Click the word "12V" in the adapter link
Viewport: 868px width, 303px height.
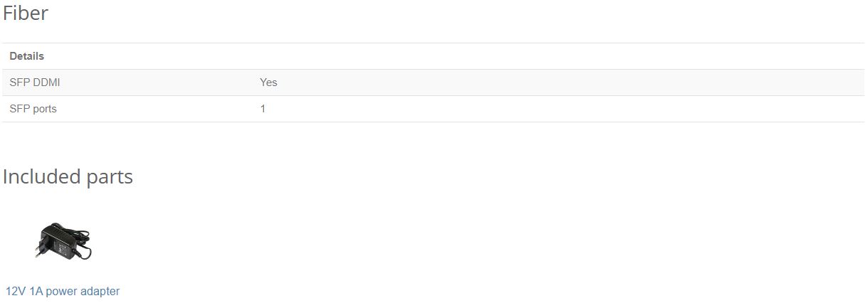click(16, 291)
